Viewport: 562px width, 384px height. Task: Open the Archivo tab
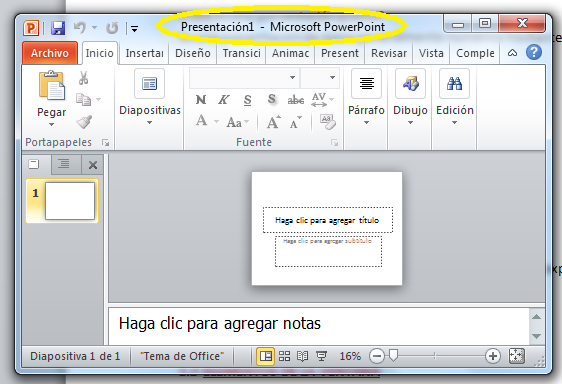50,53
